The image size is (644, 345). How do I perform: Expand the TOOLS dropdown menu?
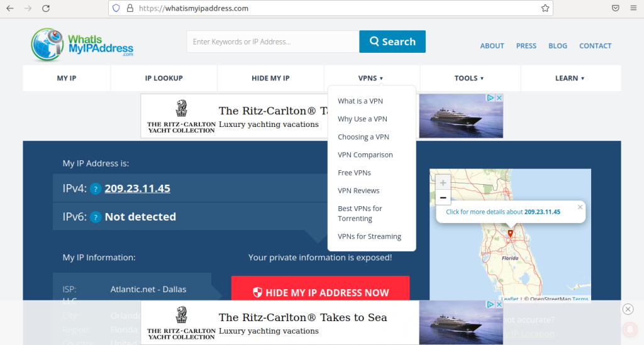tap(469, 78)
